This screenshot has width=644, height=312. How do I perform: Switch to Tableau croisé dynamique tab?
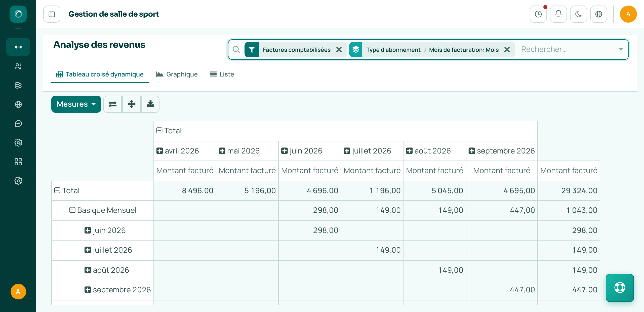click(100, 74)
